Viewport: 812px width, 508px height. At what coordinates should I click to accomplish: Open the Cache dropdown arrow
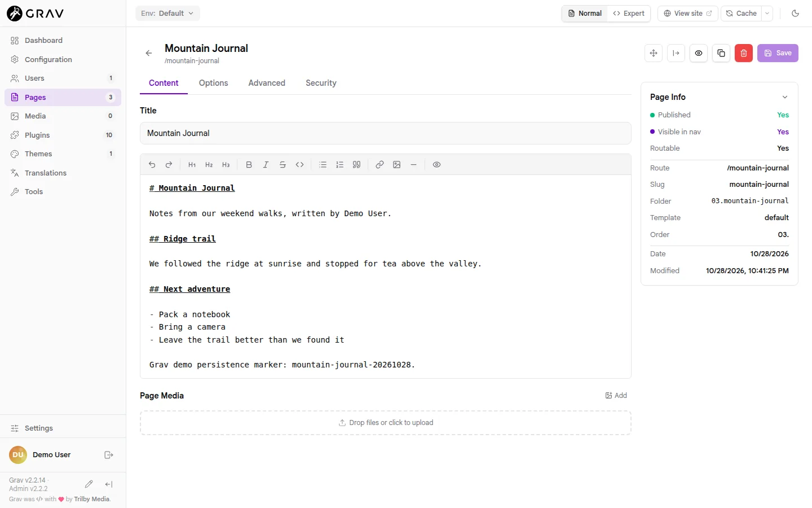click(x=767, y=14)
